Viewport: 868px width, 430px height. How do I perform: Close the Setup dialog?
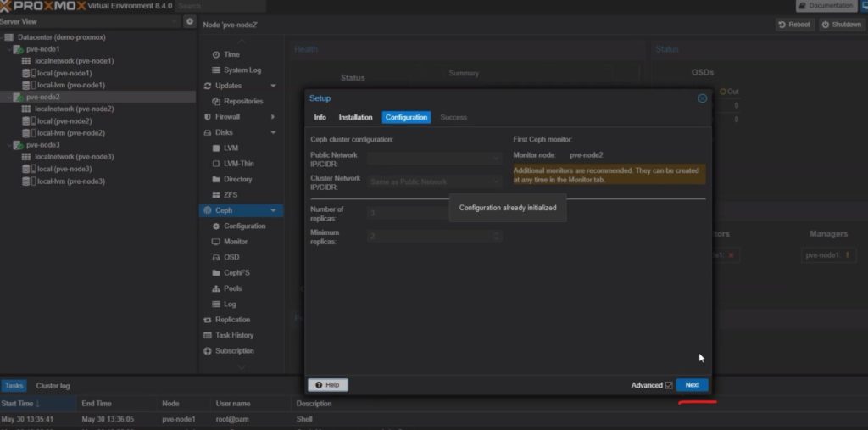tap(702, 98)
